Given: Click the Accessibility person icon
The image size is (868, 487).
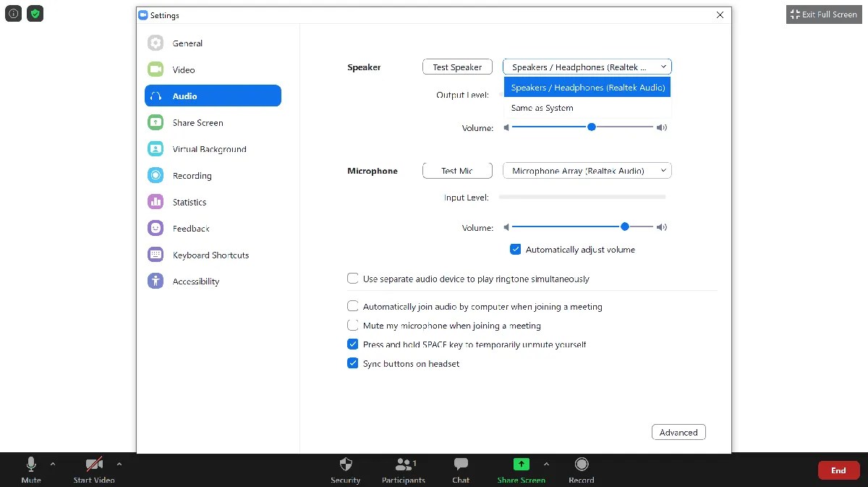Looking at the screenshot, I should point(156,281).
